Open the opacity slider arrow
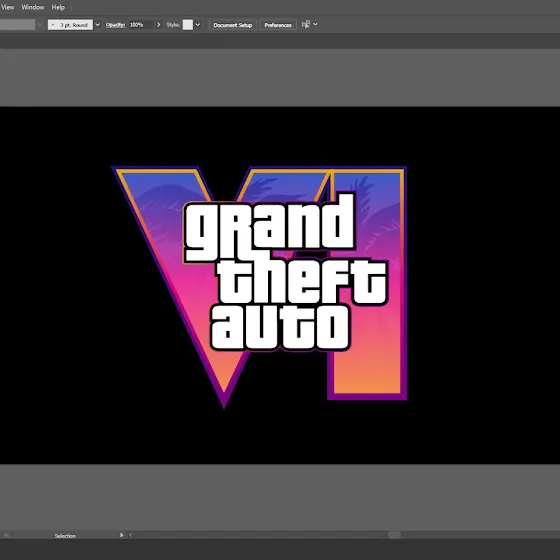This screenshot has height=560, width=560. [x=159, y=25]
